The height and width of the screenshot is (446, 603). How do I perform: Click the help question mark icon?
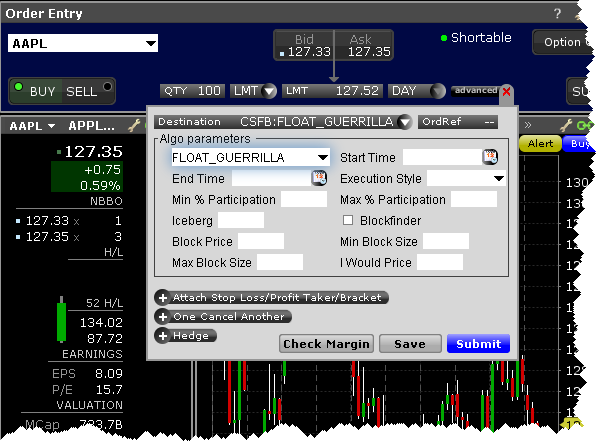[557, 14]
